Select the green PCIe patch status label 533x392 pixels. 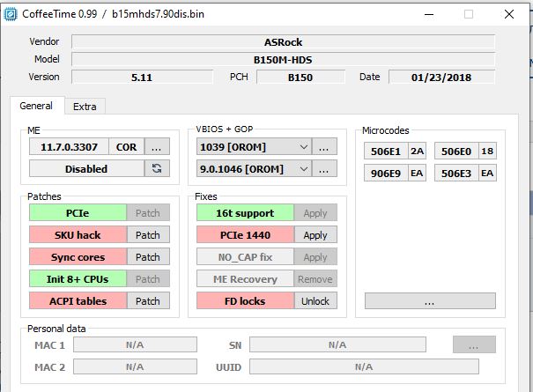click(x=78, y=213)
